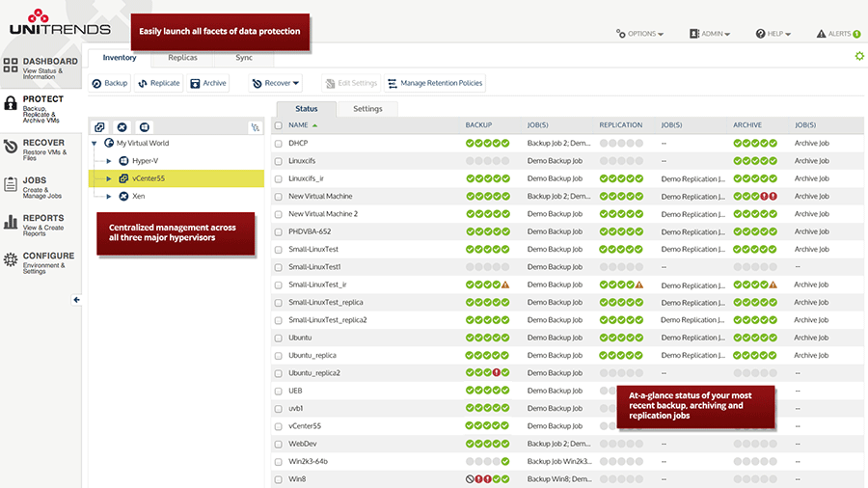
Task: Open the Protect section lock icon
Action: click(10, 103)
